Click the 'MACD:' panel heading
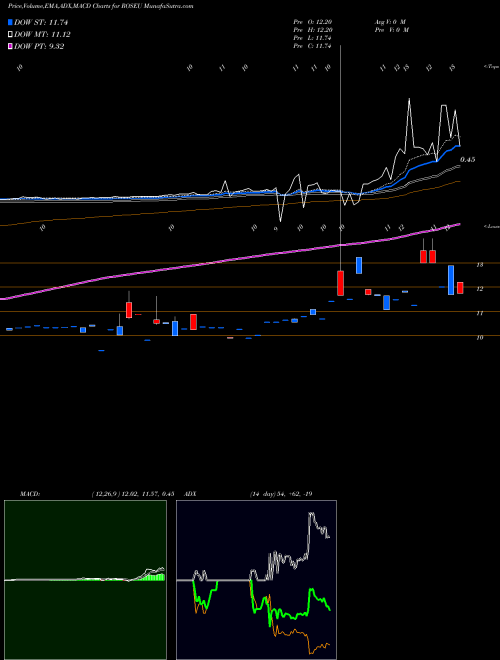 (x=29, y=494)
